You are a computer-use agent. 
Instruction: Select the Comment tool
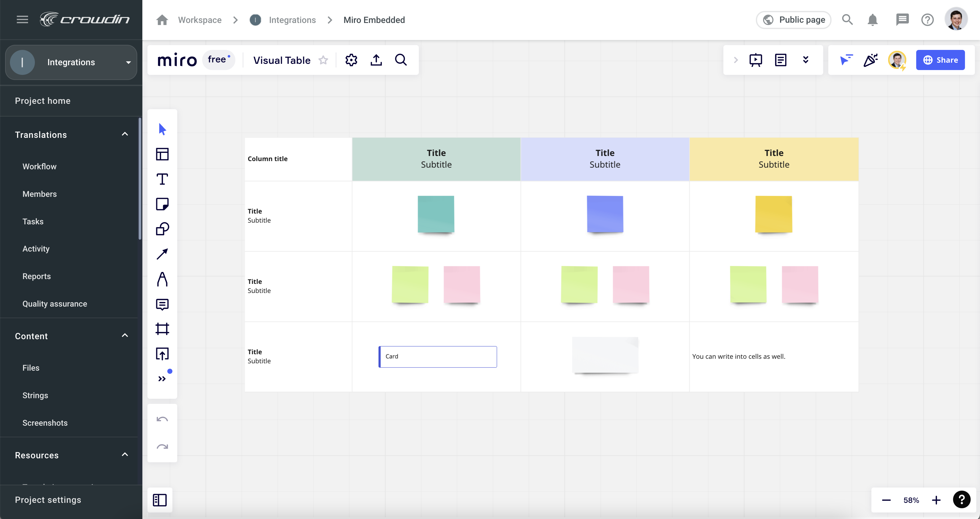pos(162,304)
